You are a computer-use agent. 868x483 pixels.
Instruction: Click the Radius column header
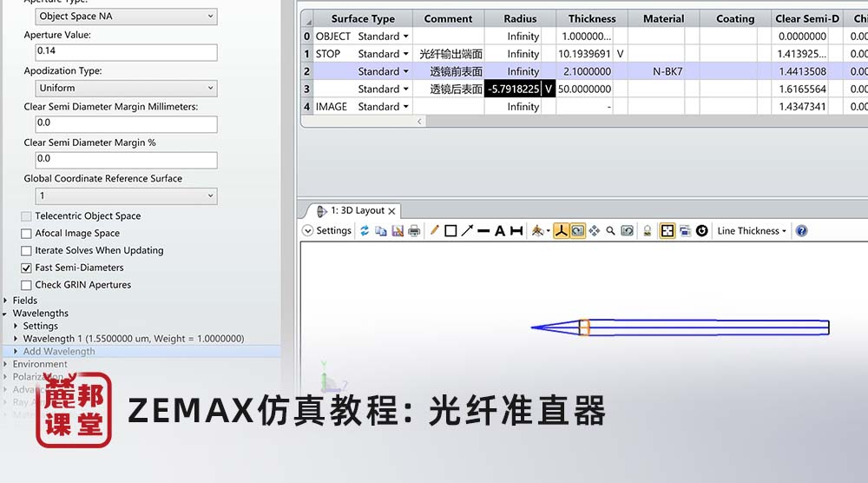[x=520, y=19]
